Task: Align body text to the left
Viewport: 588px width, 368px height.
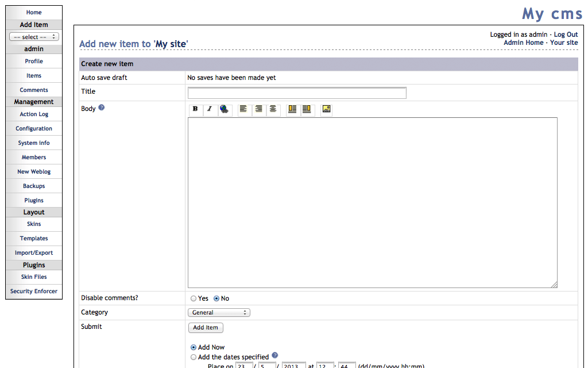Action: tap(243, 109)
